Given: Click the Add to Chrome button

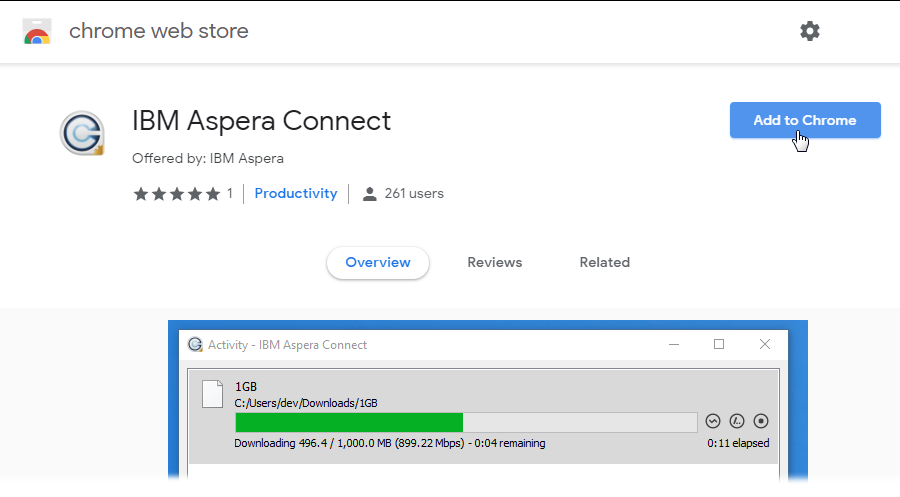Looking at the screenshot, I should coord(804,120).
